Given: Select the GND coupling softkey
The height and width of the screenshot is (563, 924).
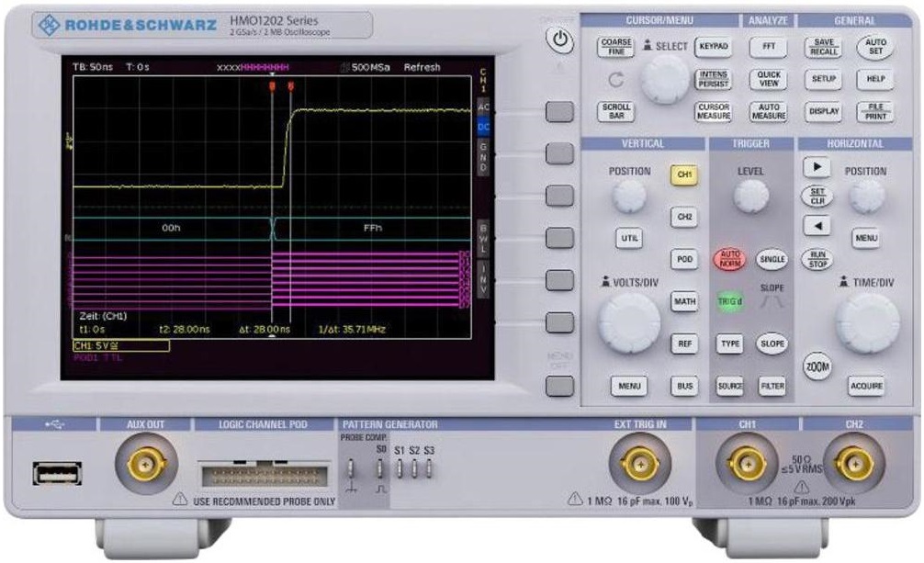Looking at the screenshot, I should (483, 157).
